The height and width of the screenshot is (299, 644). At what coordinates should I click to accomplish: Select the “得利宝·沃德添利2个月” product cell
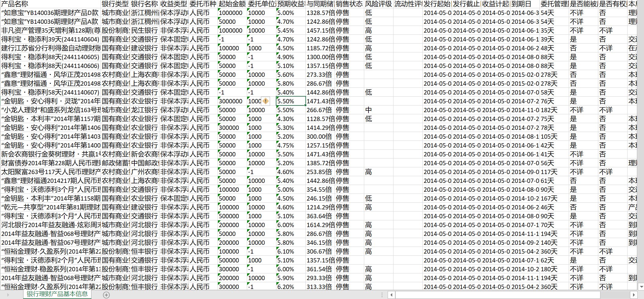tap(51, 260)
